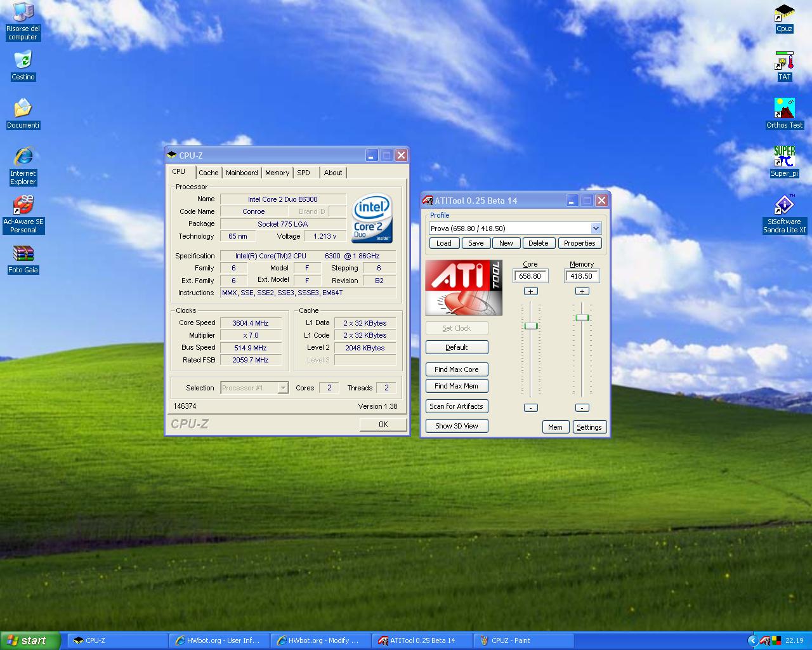Switch to the Mainboard tab
Viewport: 812px width, 650px height.
pos(242,173)
